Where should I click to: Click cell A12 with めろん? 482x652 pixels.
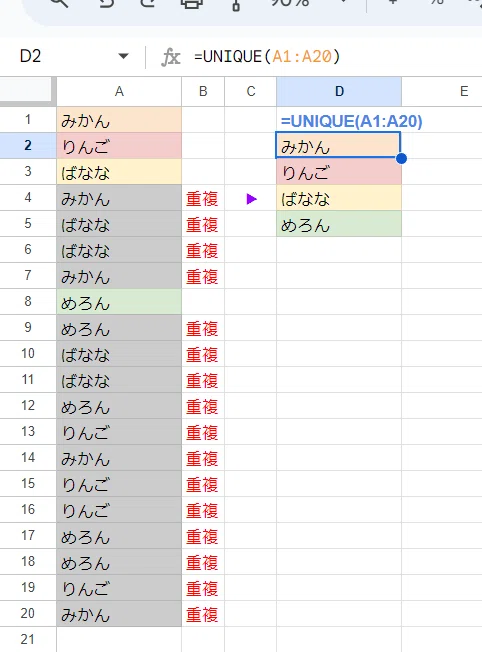pos(119,405)
